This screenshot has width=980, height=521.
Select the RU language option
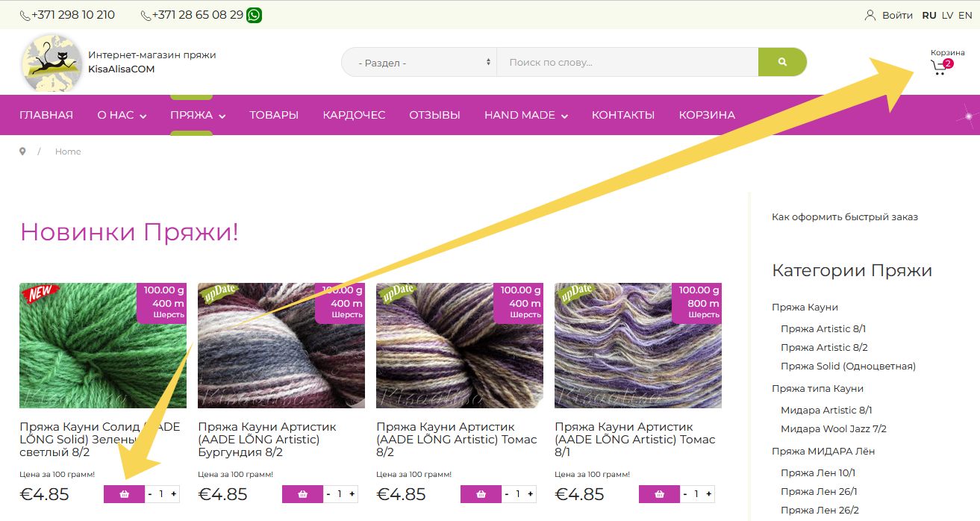coord(929,15)
